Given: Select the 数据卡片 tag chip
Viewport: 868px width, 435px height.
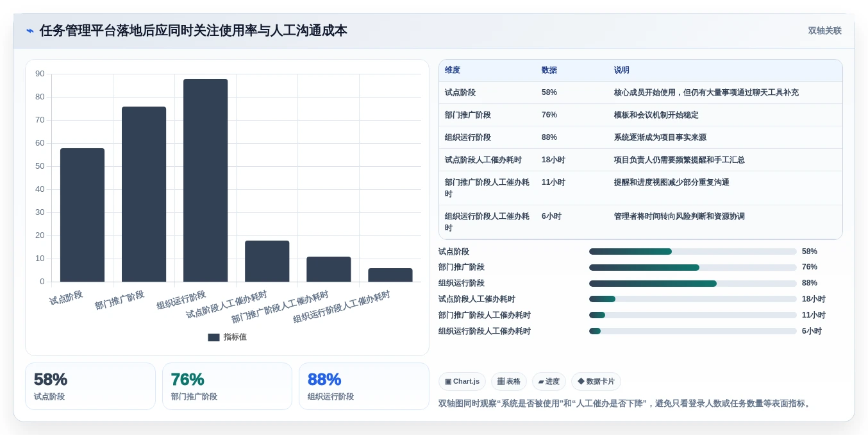Looking at the screenshot, I should tap(596, 382).
